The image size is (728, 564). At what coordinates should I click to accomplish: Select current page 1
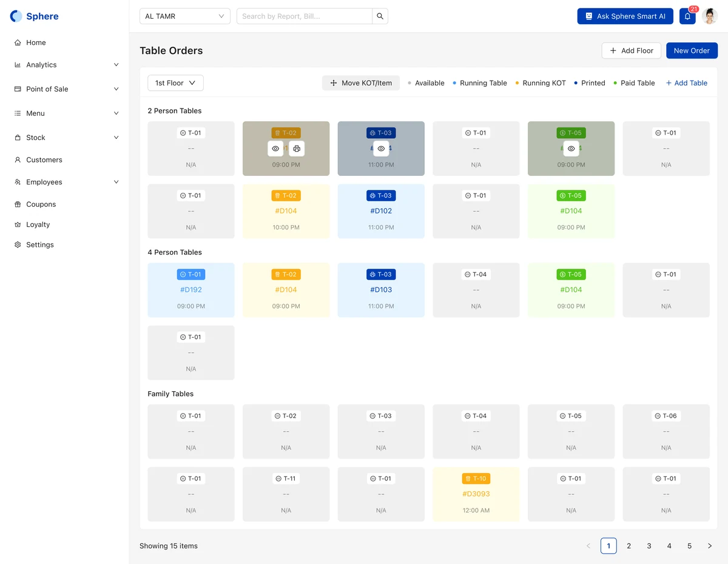tap(608, 546)
